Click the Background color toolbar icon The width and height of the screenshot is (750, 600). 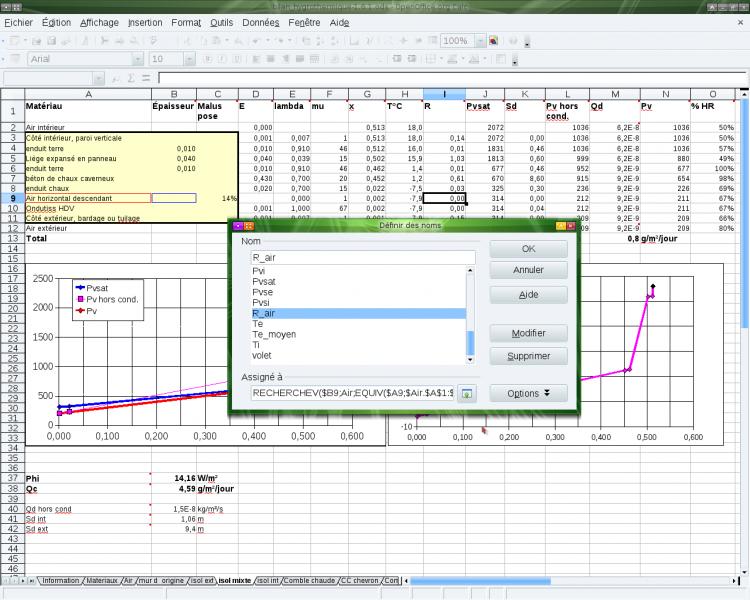pyautogui.click(x=452, y=59)
